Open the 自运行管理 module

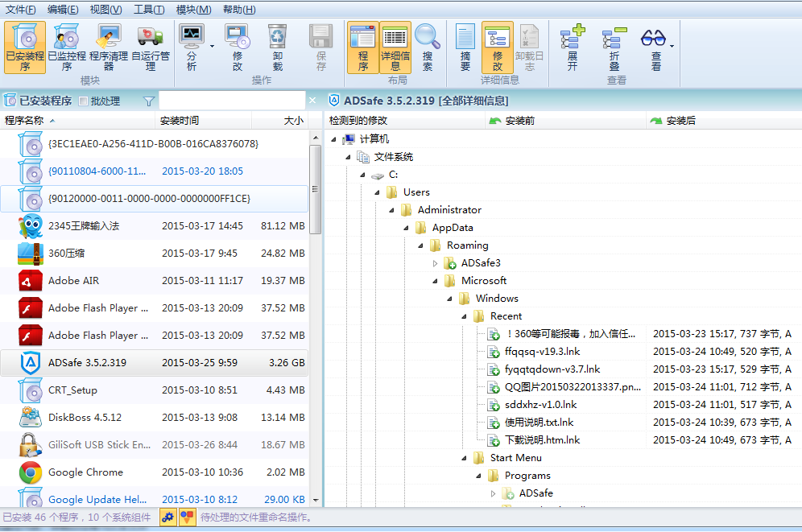151,47
